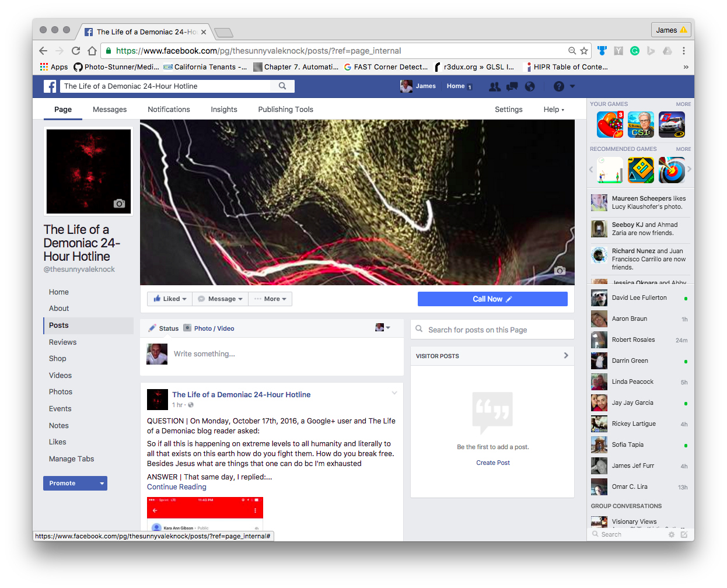727x588 pixels.
Task: Open the CSI game icon
Action: coord(641,124)
